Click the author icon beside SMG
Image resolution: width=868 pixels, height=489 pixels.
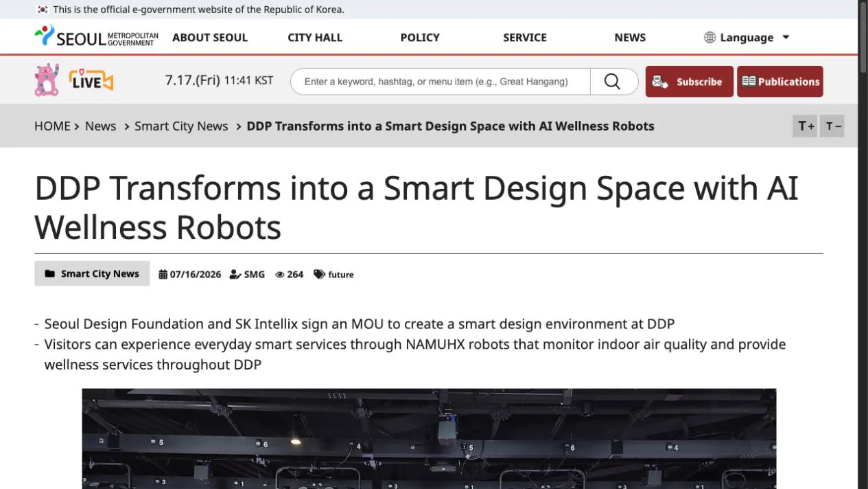click(235, 274)
